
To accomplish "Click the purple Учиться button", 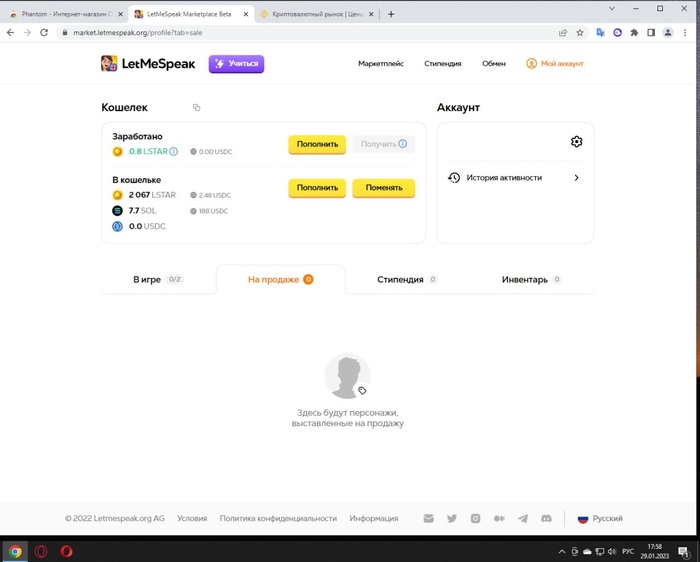I will tap(236, 64).
